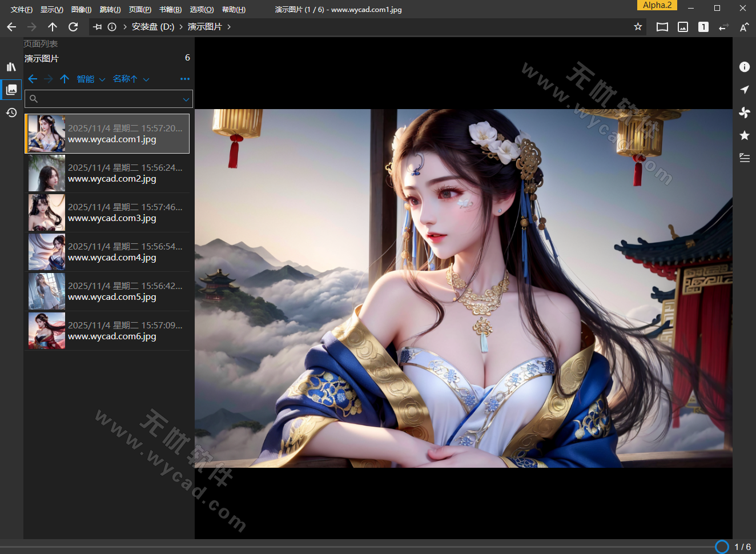
Task: Open the 智能 sorting dropdown
Action: pyautogui.click(x=90, y=79)
